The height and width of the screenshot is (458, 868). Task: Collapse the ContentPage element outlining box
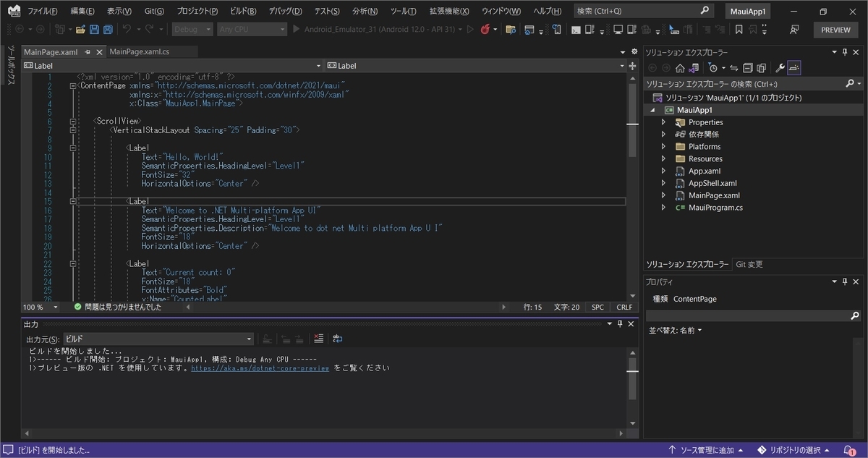point(73,86)
